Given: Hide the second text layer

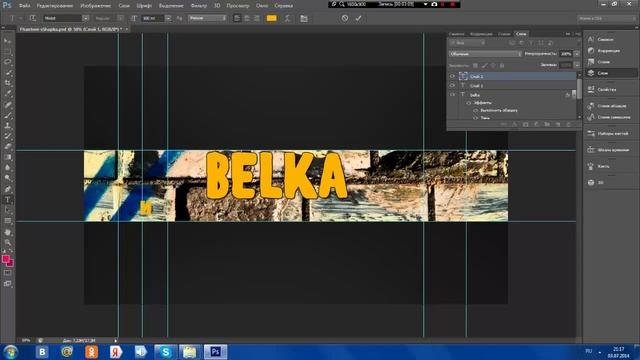Looking at the screenshot, I should 452,86.
